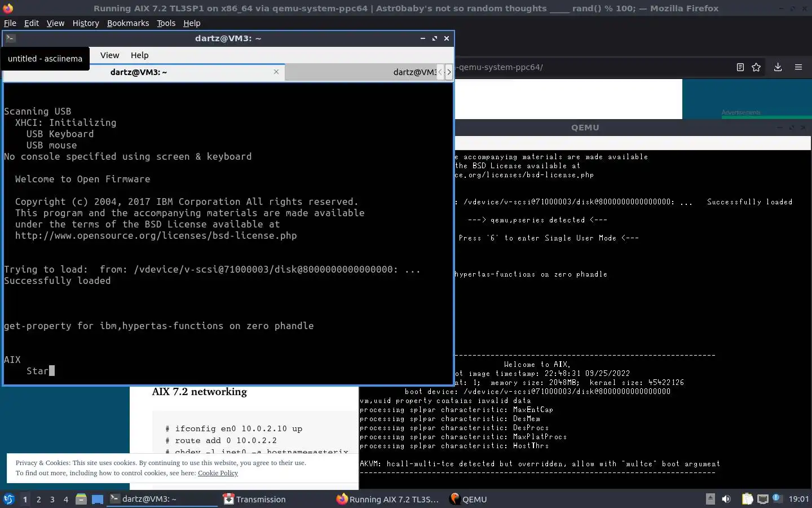Click bsd-license.php URL in terminal output

156,235
